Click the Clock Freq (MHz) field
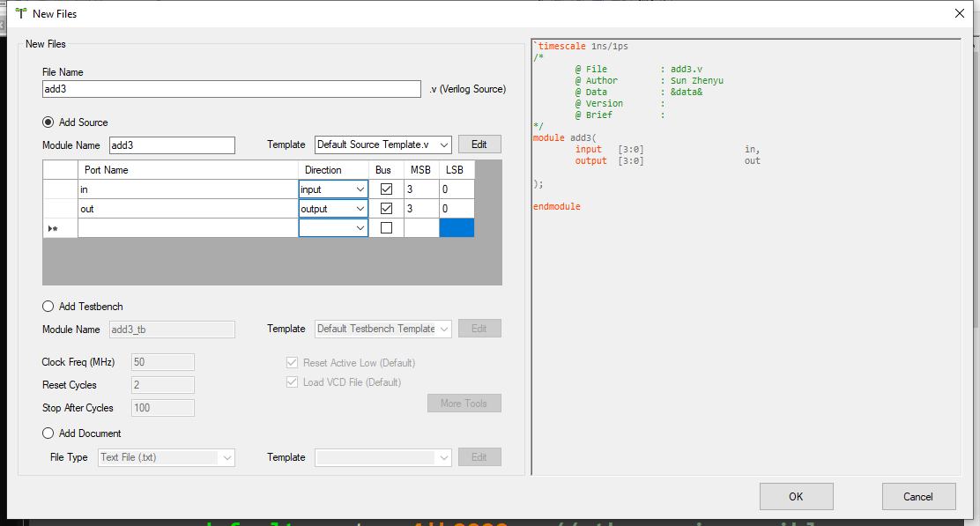This screenshot has height=526, width=980. coord(162,362)
